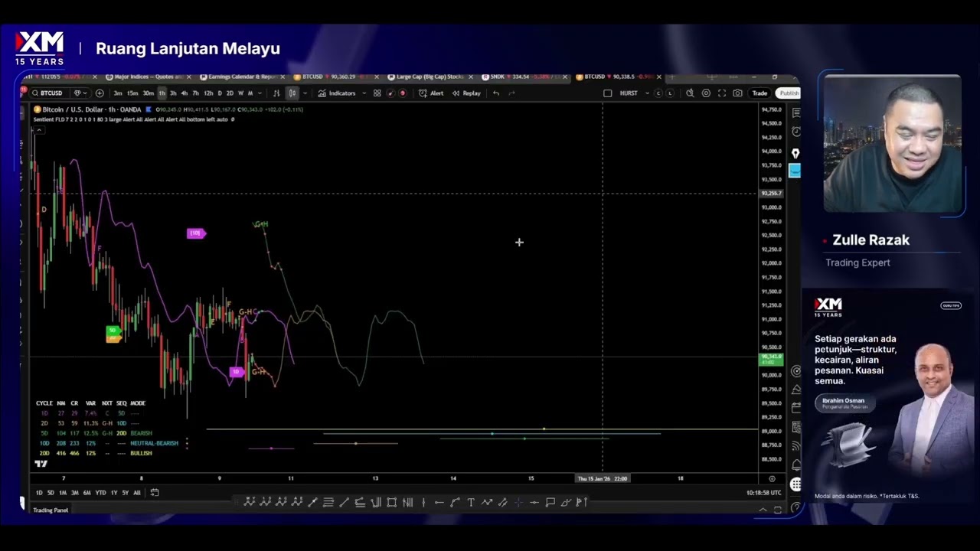Open the watchlist panel icon
Image resolution: width=980 pixels, height=551 pixels.
[796, 112]
